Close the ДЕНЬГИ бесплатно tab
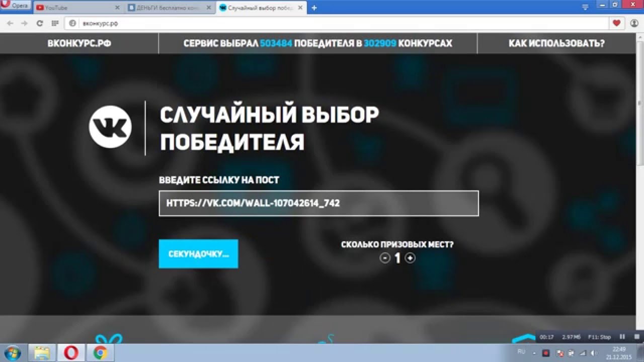 [208, 8]
